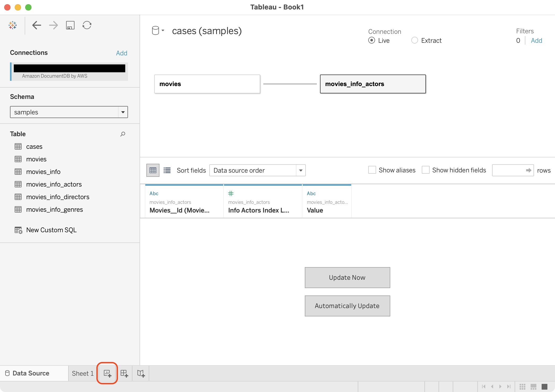Click the save icon in toolbar
This screenshot has width=555, height=392.
(70, 25)
